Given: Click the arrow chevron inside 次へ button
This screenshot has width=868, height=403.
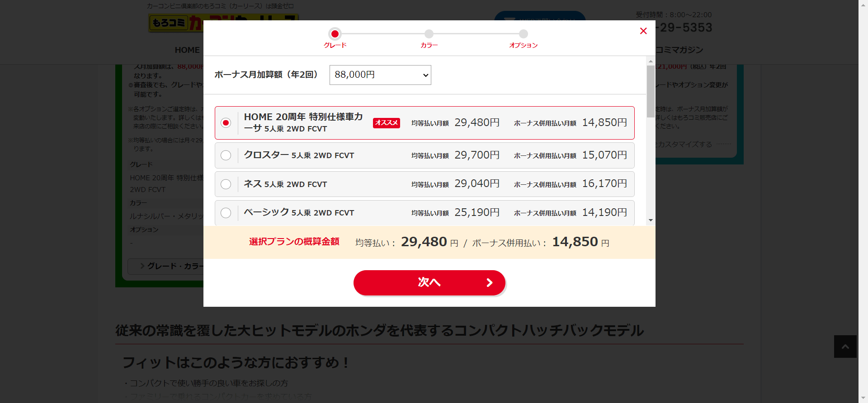Looking at the screenshot, I should pos(490,283).
